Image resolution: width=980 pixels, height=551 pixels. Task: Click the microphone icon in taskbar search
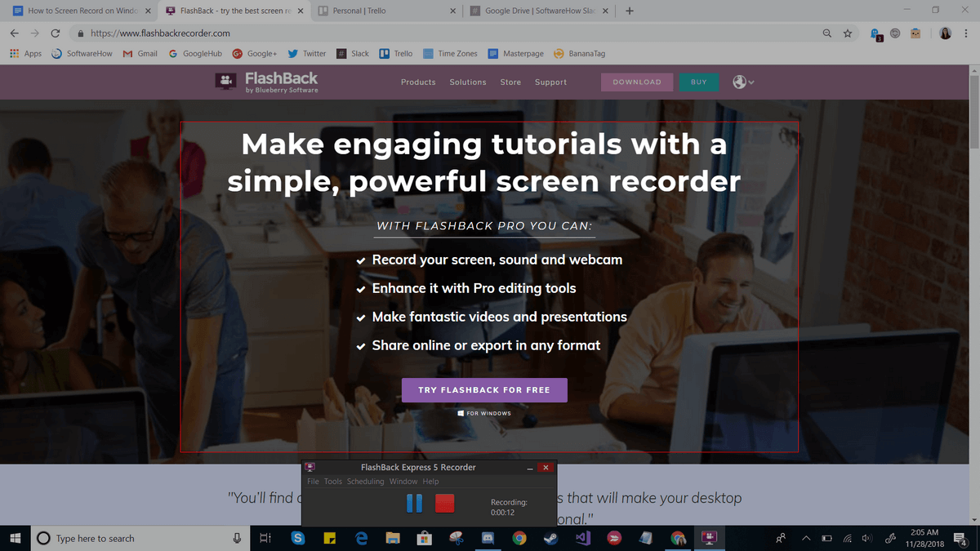click(x=237, y=538)
